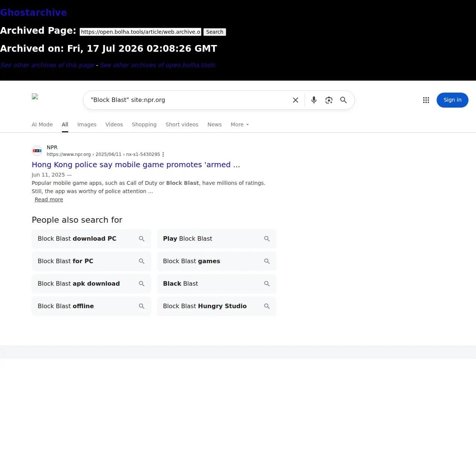Open the Videos tab
The image size is (476, 451).
point(114,124)
